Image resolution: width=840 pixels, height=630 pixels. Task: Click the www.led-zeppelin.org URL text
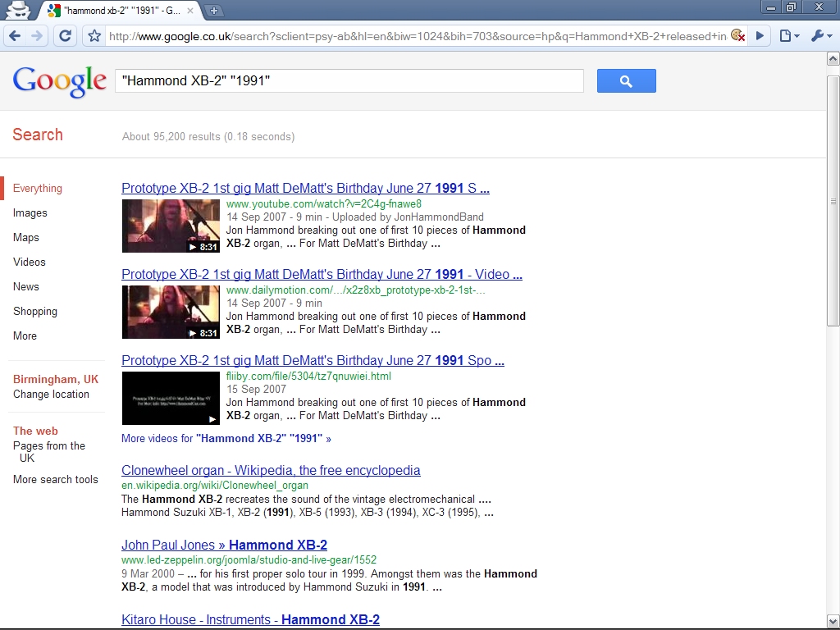[x=249, y=559]
